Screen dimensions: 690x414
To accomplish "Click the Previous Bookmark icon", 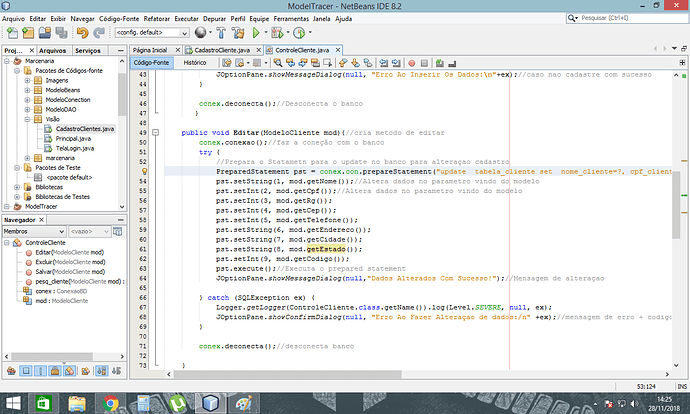I will [343, 63].
